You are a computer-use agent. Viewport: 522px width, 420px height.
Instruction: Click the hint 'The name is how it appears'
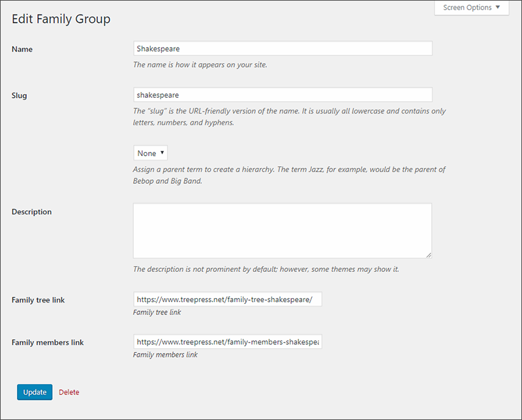point(200,65)
